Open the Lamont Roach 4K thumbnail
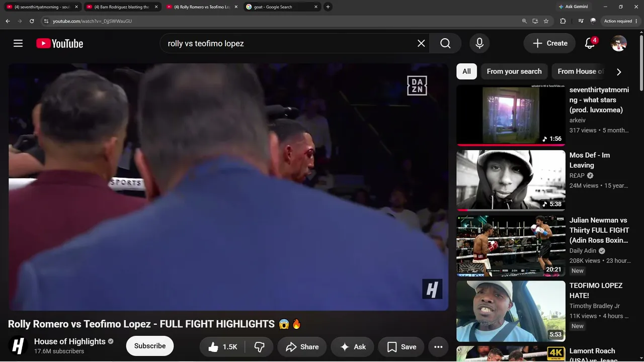Image resolution: width=644 pixels, height=362 pixels. 511,354
